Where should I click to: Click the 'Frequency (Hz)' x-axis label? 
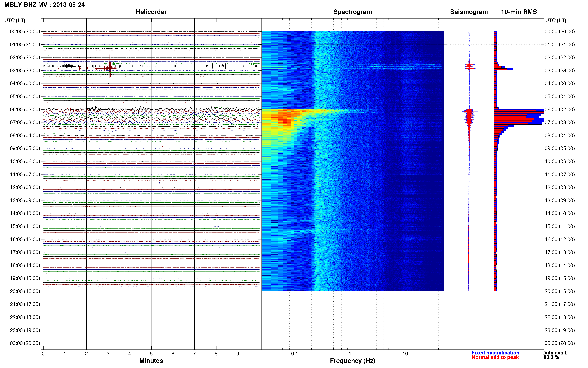click(352, 361)
